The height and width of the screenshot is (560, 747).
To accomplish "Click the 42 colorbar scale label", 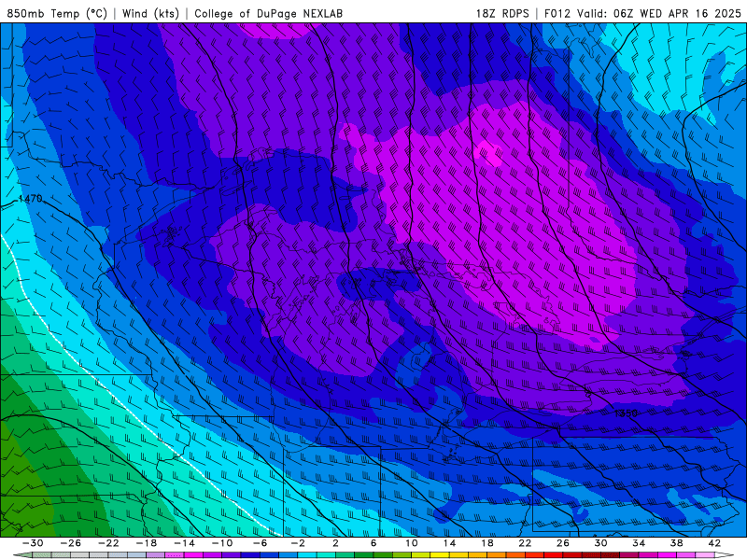I will [714, 543].
